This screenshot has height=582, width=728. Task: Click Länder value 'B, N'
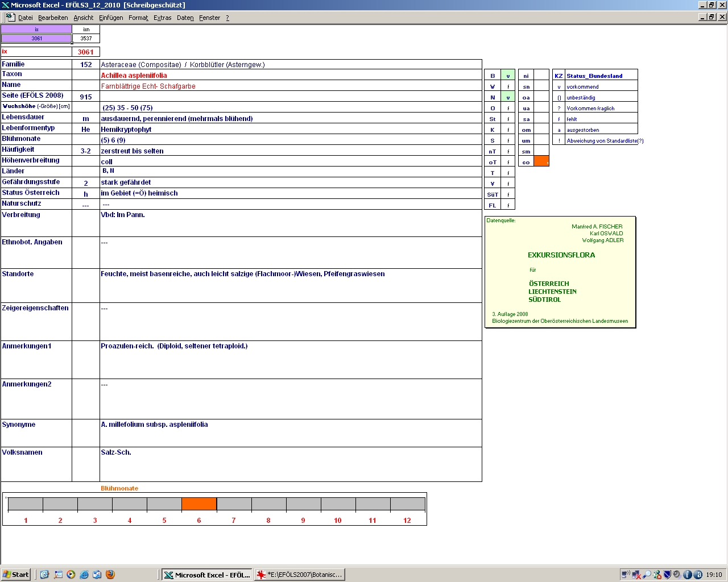(x=108, y=171)
